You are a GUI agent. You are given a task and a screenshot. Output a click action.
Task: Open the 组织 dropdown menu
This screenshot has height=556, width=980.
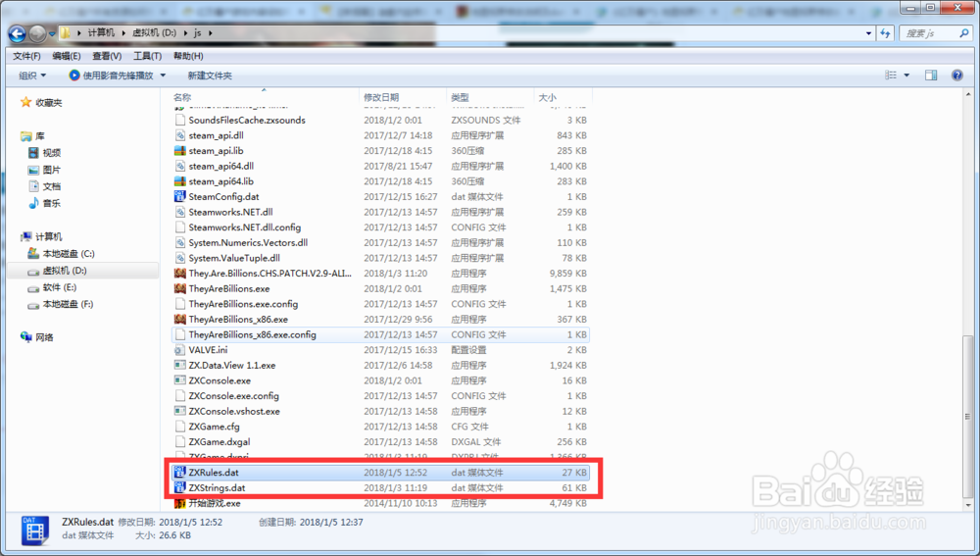point(32,76)
